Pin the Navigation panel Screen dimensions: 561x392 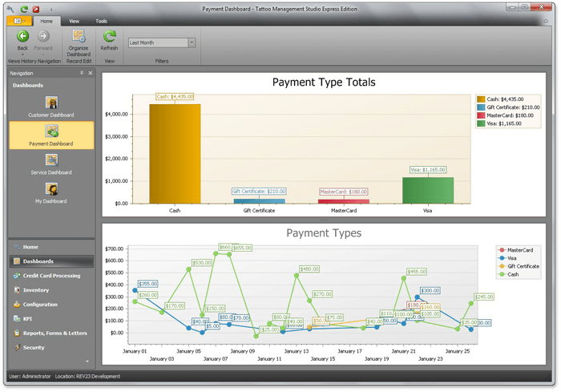82,73
